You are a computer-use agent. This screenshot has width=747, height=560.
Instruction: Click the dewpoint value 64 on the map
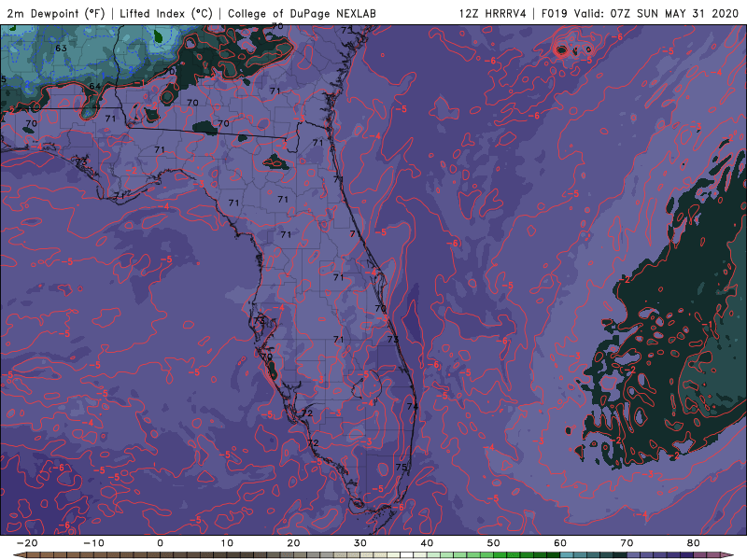[95, 86]
